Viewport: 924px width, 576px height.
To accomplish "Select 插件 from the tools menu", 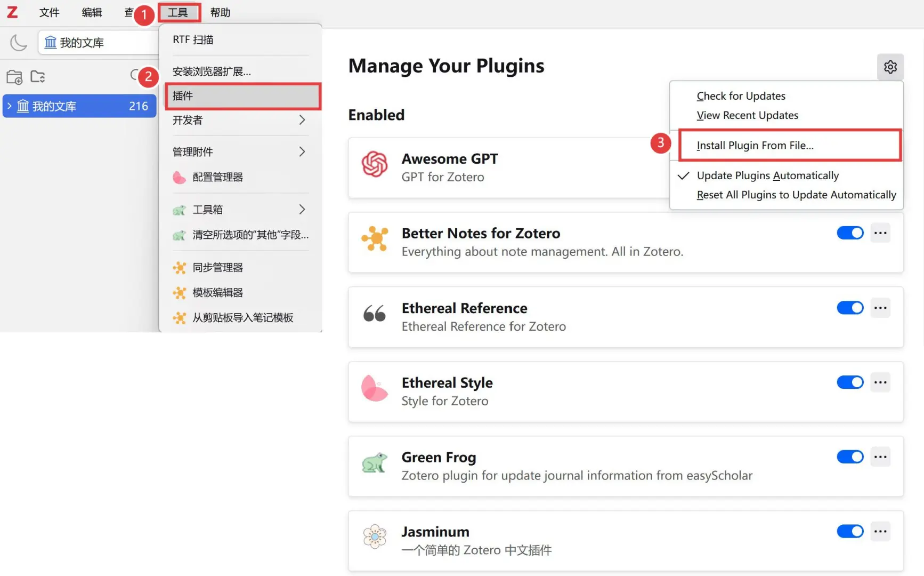I will click(242, 96).
